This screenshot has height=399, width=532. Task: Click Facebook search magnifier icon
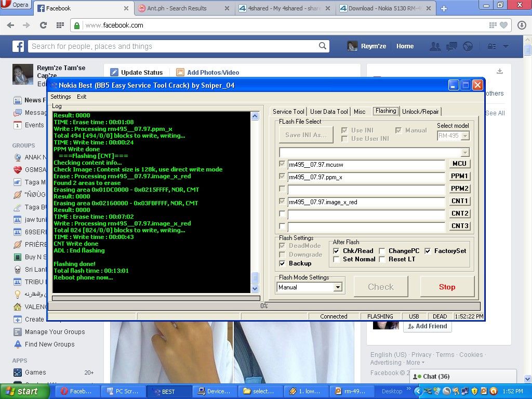[322, 46]
